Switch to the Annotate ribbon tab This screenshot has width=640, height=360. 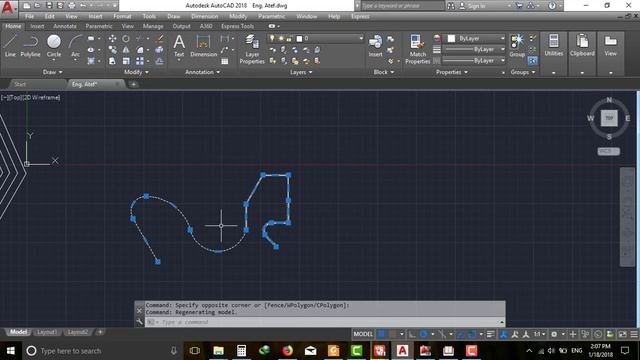coord(65,26)
